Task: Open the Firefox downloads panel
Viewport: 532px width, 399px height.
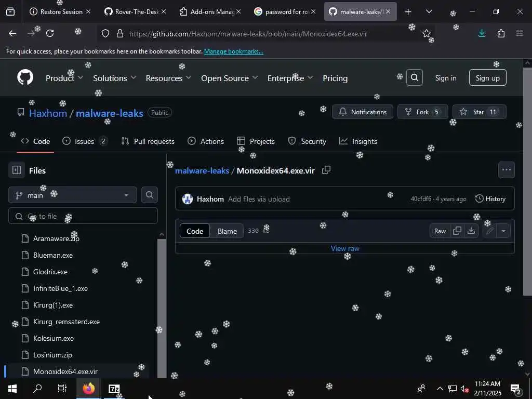Action: click(482, 33)
